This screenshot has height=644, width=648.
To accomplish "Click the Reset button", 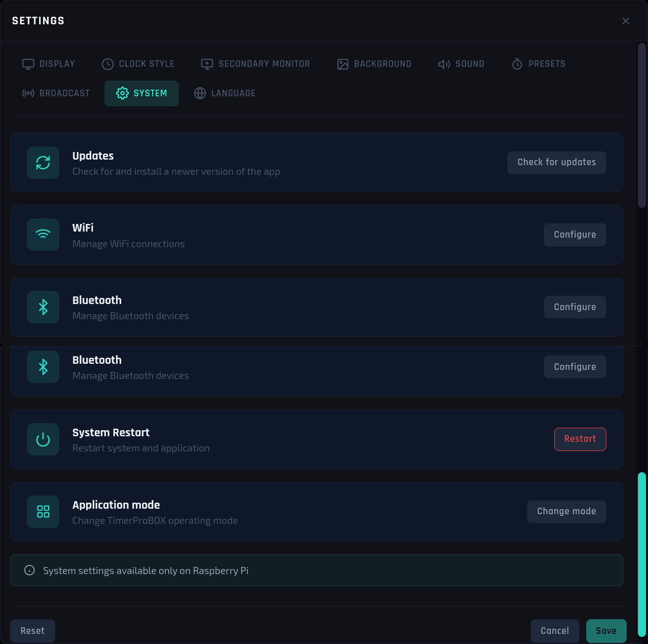I will pos(32,631).
